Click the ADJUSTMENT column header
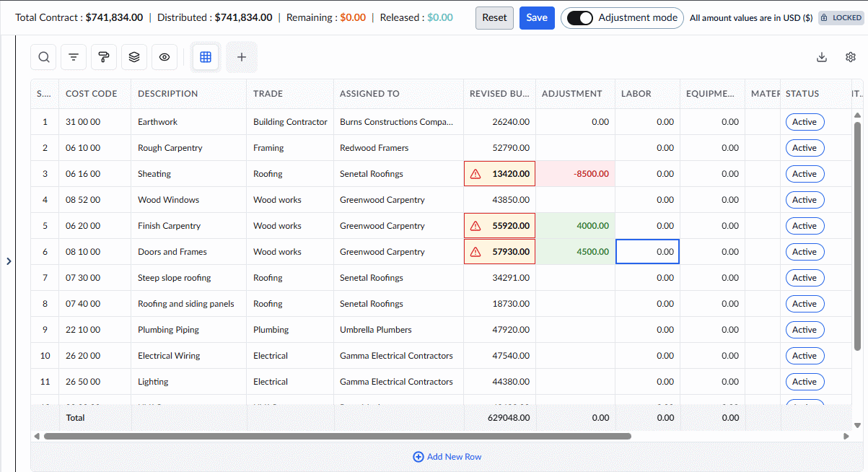 pos(575,94)
